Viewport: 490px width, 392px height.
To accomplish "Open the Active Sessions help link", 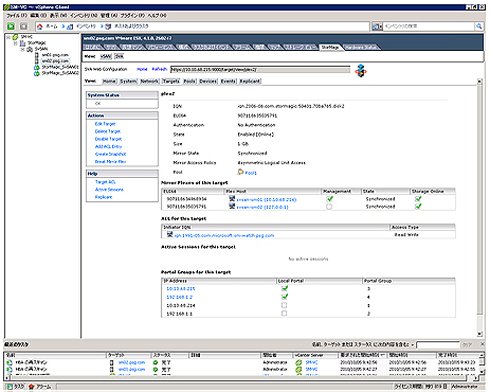I will pos(109,189).
